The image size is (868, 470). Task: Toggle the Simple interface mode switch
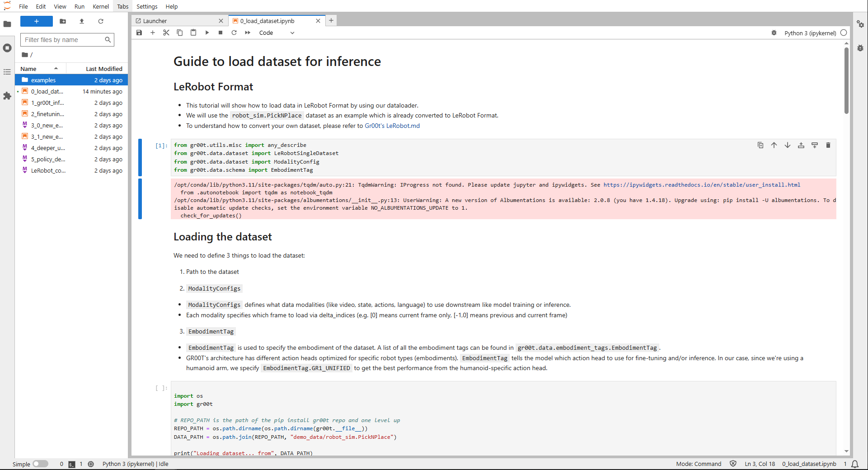click(40, 464)
